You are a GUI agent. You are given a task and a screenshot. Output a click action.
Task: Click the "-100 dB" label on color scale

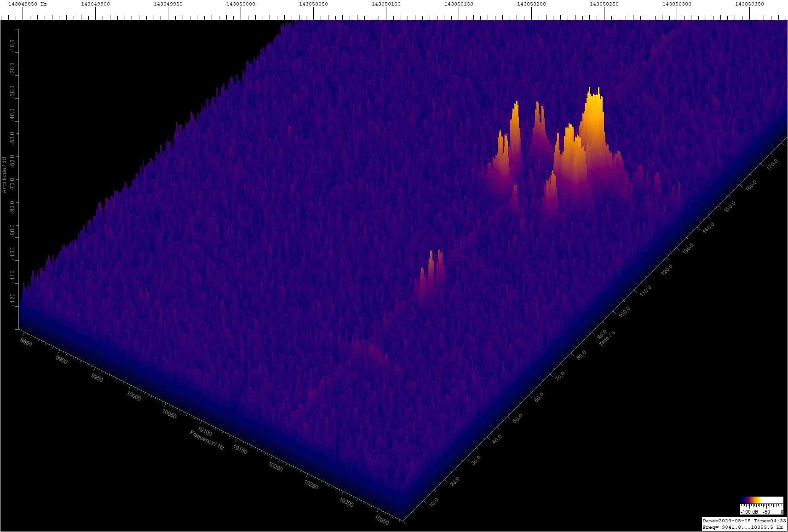click(x=749, y=512)
